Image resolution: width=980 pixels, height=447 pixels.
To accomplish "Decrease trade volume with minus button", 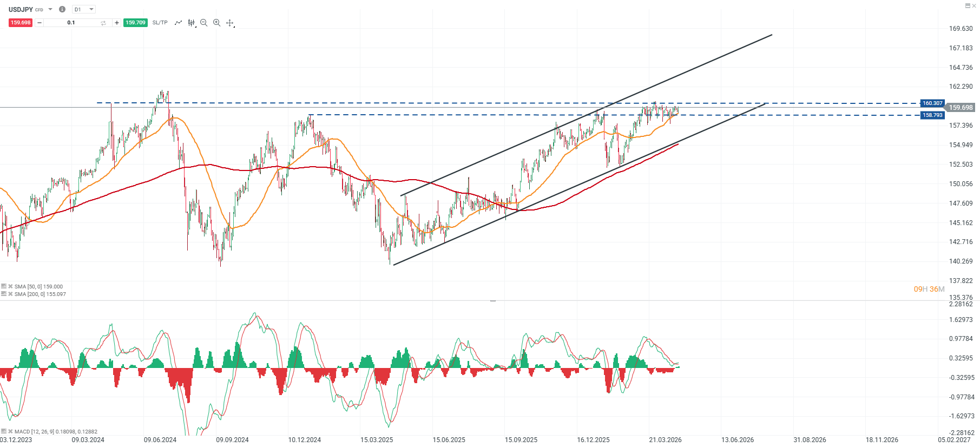I will point(40,23).
